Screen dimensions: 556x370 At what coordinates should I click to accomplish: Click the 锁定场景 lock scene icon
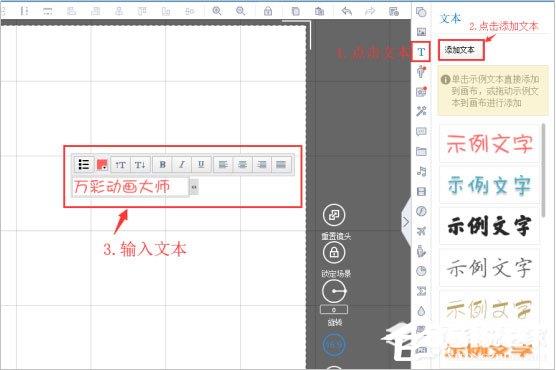point(334,253)
